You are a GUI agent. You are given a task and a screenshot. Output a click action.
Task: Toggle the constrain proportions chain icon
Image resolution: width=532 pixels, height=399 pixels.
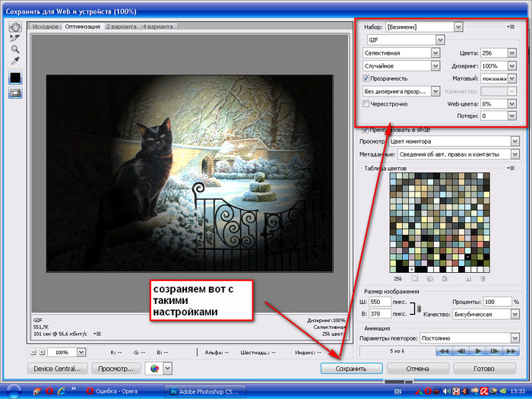pyautogui.click(x=419, y=309)
